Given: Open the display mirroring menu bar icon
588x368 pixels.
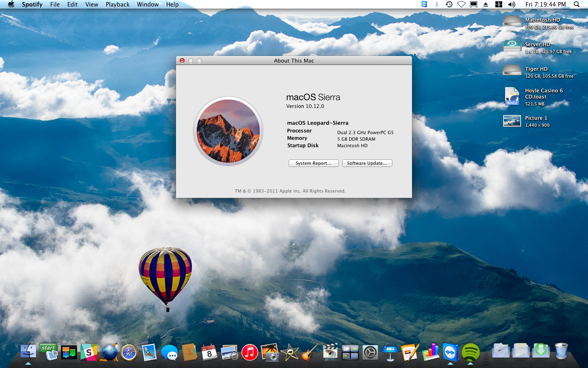Looking at the screenshot, I should (474, 4).
